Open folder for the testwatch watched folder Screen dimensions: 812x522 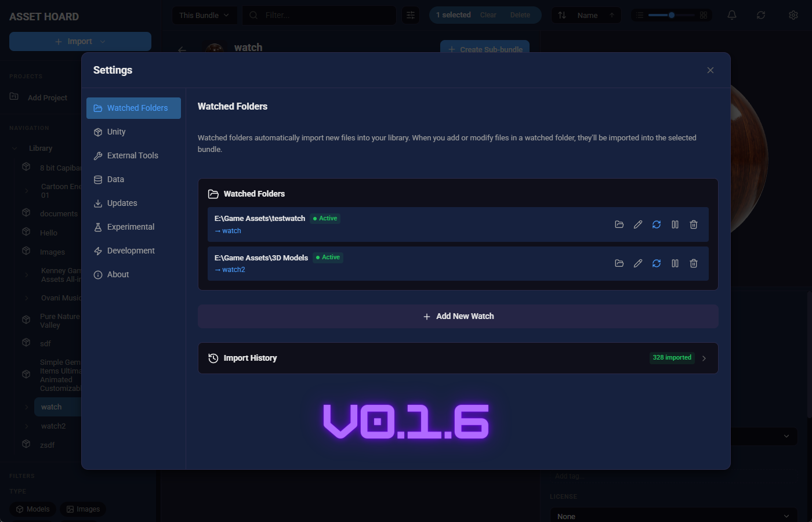point(619,224)
